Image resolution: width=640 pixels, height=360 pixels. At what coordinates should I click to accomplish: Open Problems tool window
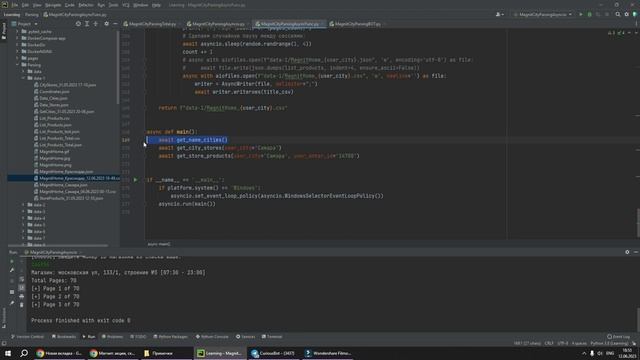pyautogui.click(x=112, y=337)
